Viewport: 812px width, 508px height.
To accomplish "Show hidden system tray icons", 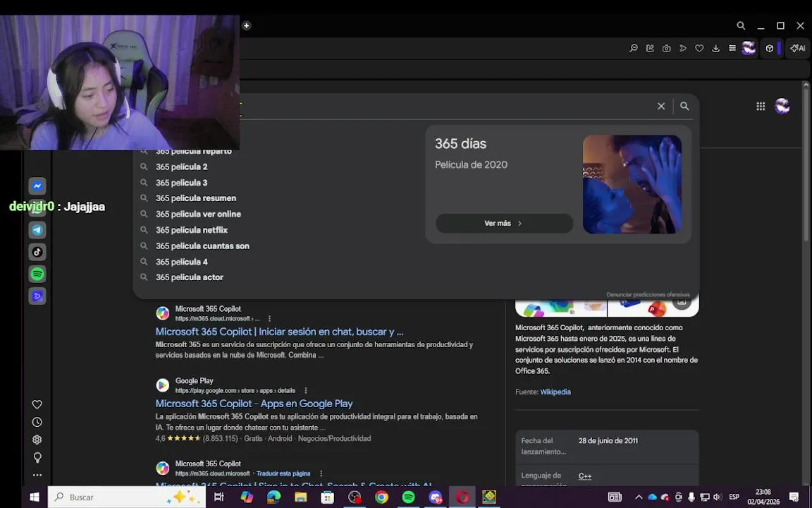I will pos(639,497).
